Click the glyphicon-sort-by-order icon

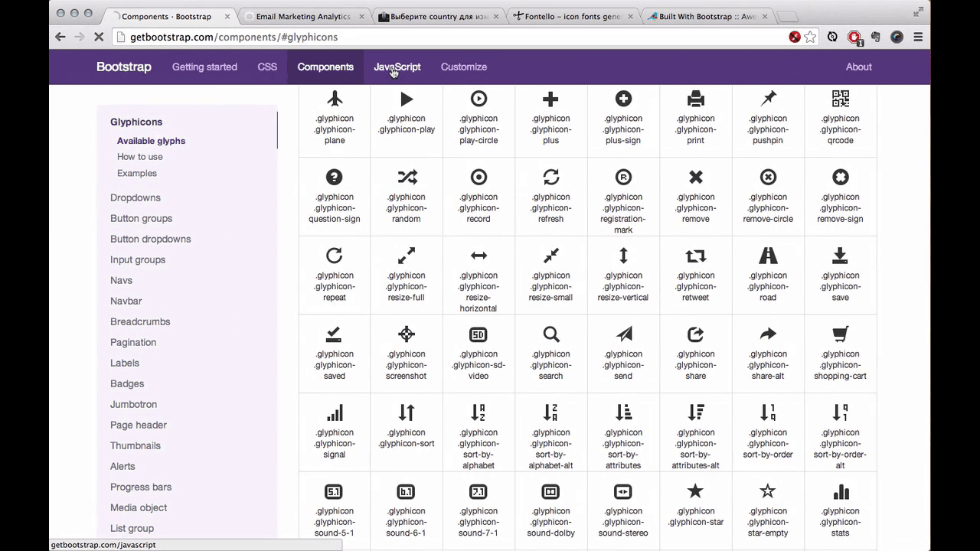pos(768,413)
